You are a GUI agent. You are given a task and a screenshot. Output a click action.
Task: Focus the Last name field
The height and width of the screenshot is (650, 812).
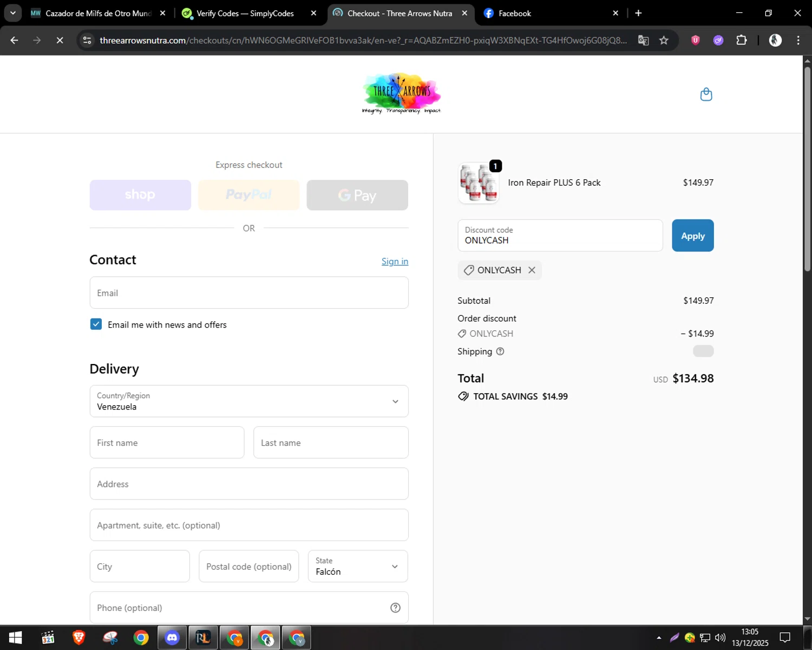pos(331,443)
